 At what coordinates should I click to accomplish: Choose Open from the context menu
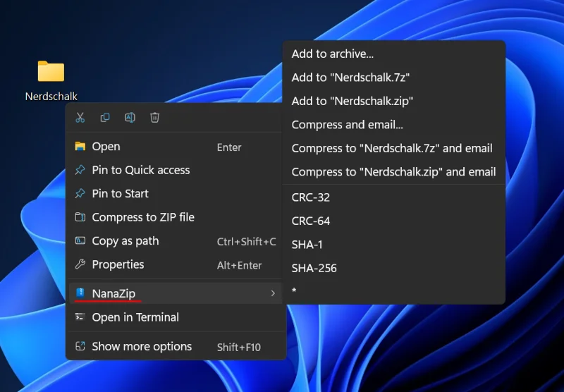[x=175, y=147]
